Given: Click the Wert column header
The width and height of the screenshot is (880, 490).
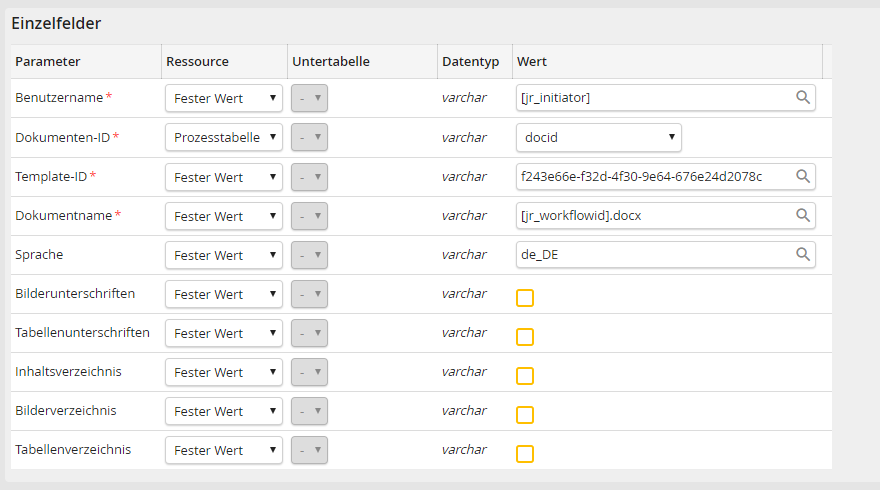Looking at the screenshot, I should [x=531, y=61].
